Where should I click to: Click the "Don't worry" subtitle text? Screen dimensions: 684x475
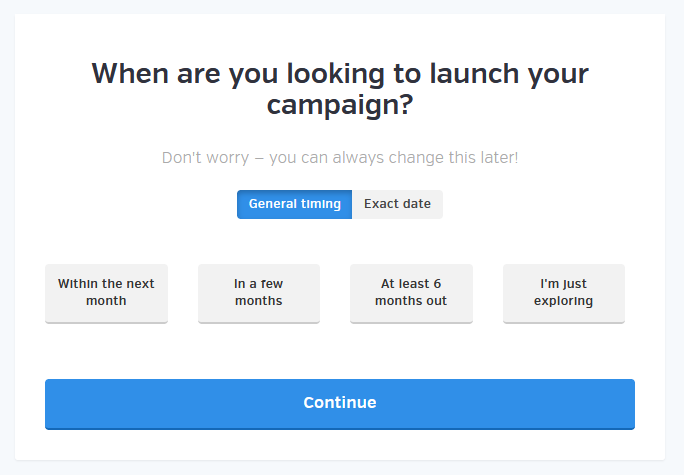click(340, 157)
